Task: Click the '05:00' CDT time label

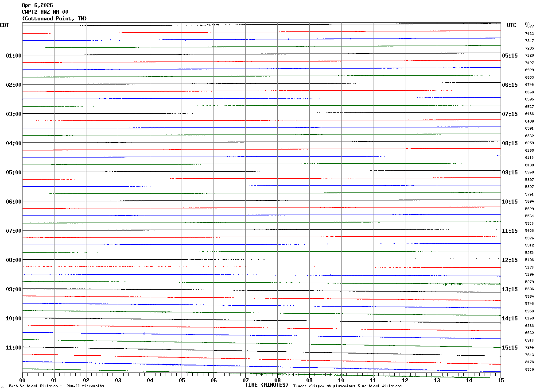Action: pyautogui.click(x=14, y=173)
